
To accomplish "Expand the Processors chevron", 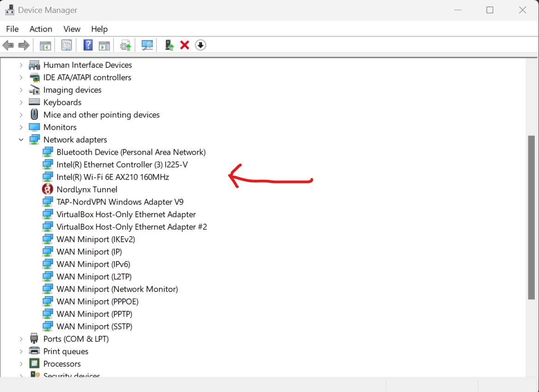I will coord(21,363).
